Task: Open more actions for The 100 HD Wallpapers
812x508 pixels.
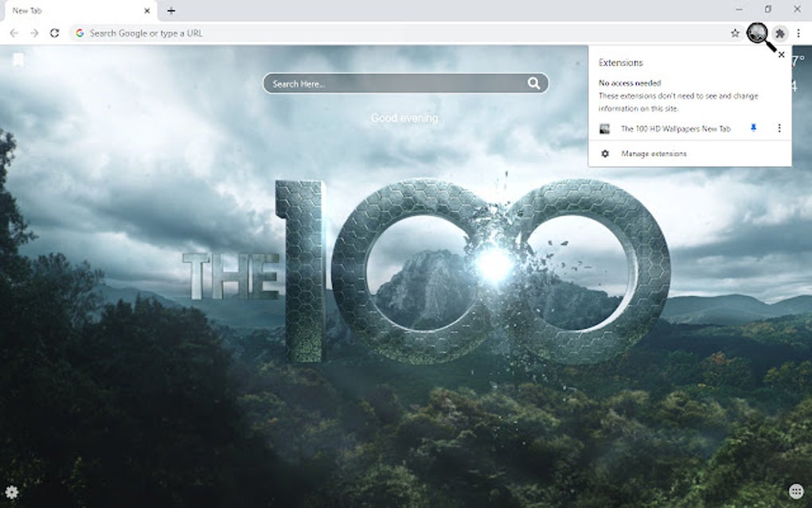Action: (x=779, y=128)
